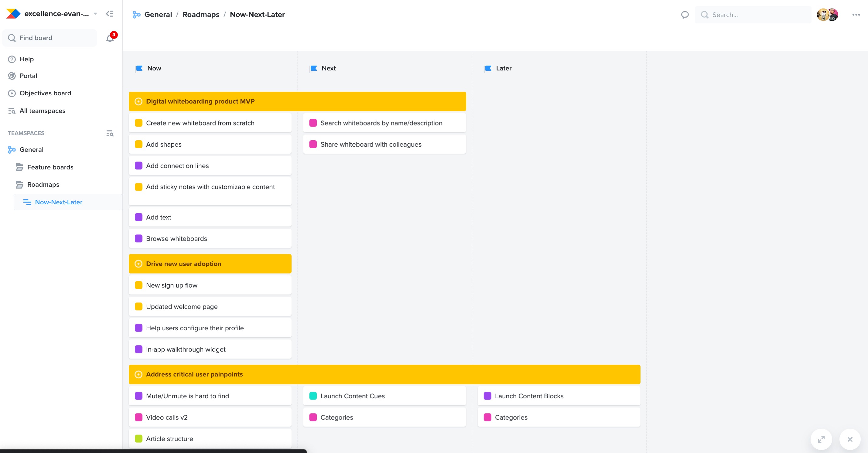The height and width of the screenshot is (453, 868).
Task: Click the Roadmaps breadcrumb link
Action: pyautogui.click(x=201, y=15)
